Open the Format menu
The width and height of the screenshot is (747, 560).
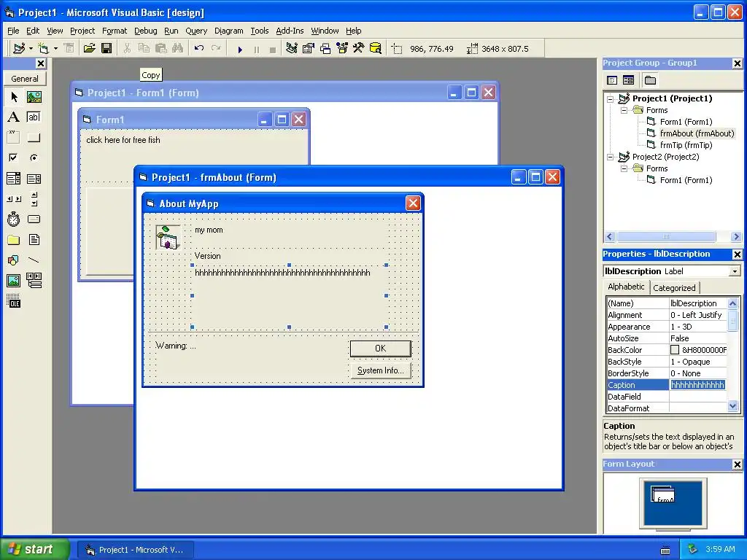[x=115, y=31]
